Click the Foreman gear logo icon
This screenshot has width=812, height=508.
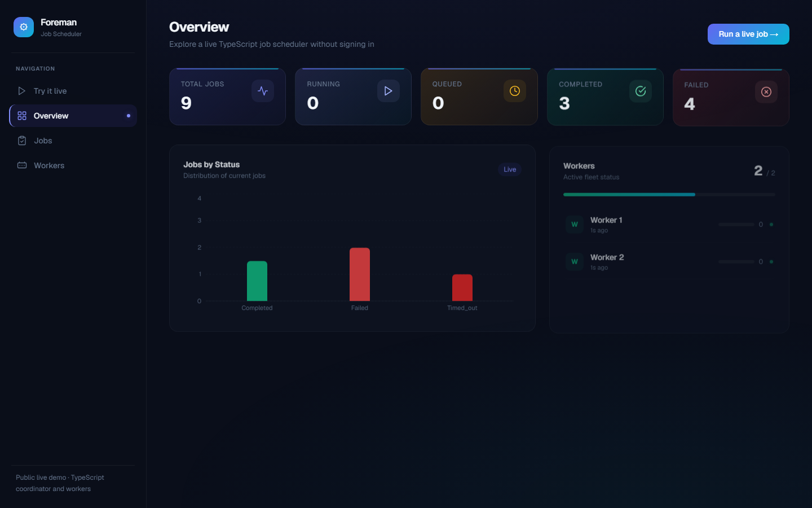point(24,27)
